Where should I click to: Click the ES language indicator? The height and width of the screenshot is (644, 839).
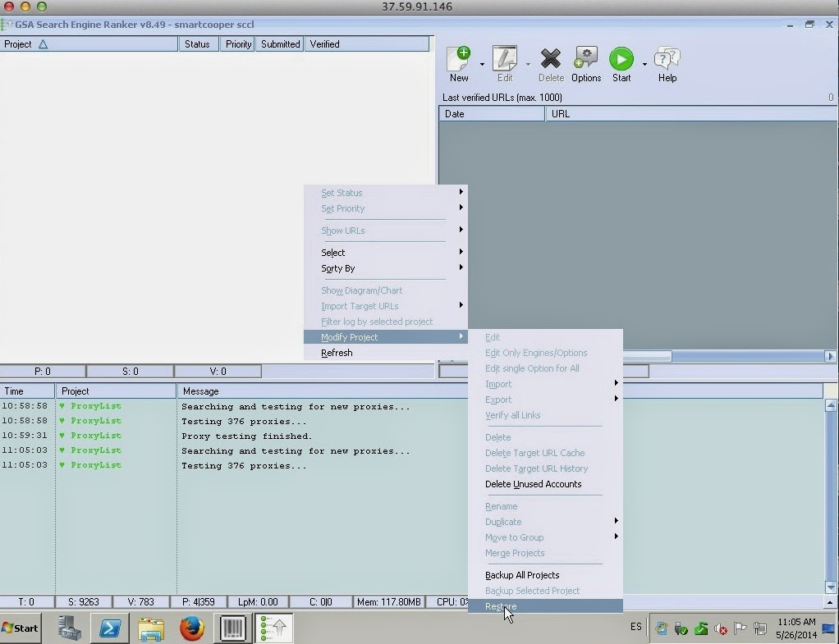point(635,626)
